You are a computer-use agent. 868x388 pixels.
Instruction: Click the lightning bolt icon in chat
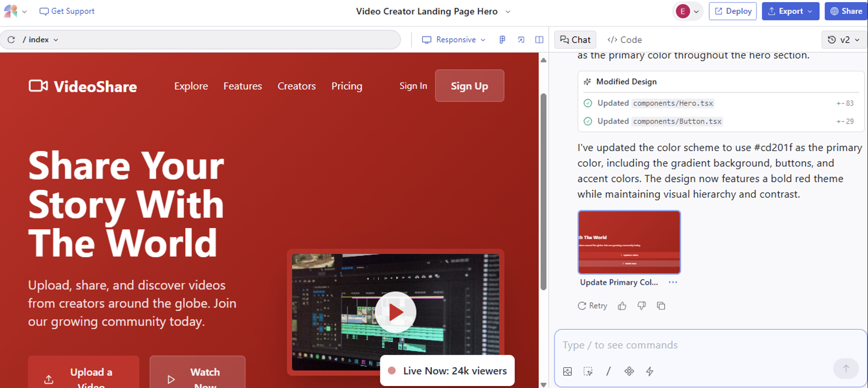tap(649, 371)
